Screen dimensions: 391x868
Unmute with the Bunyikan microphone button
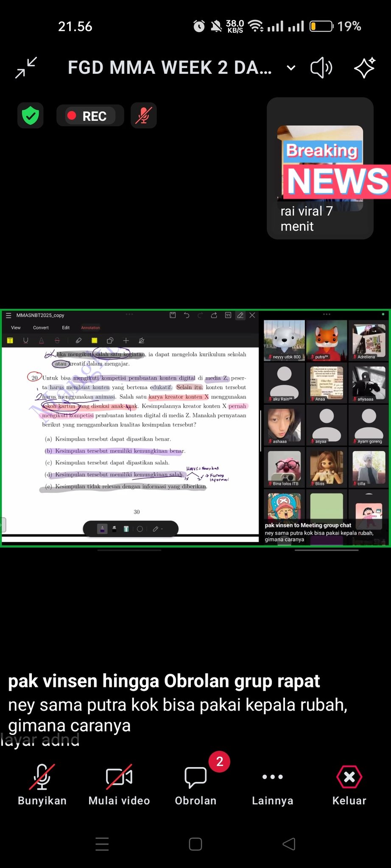pos(42,784)
